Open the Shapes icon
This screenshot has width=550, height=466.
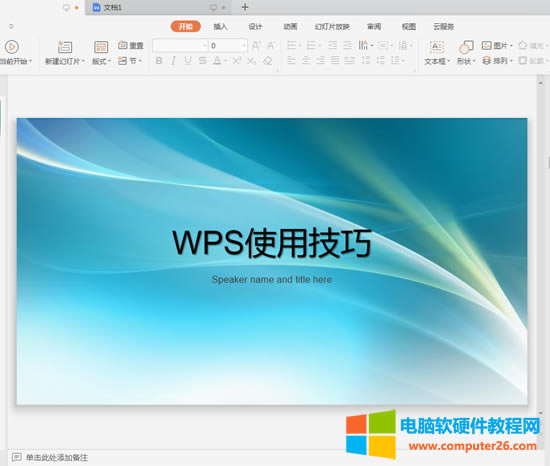click(x=466, y=47)
